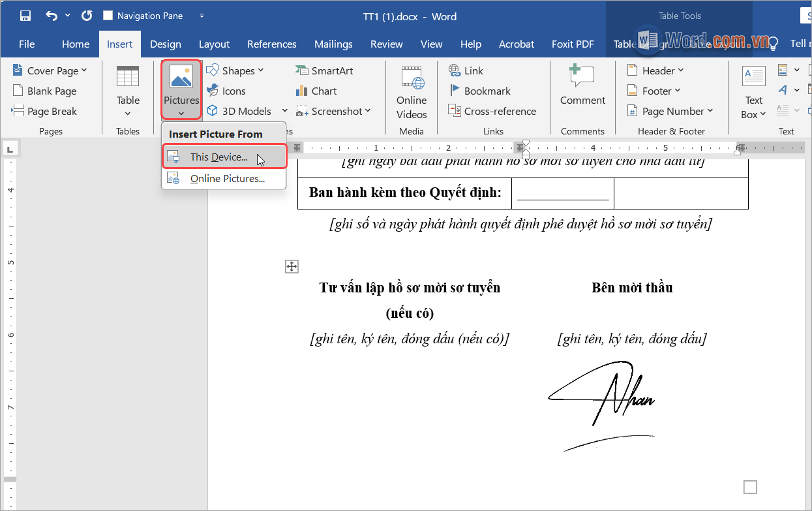Select the Icons insert tool
The image size is (812, 511).
213,91
